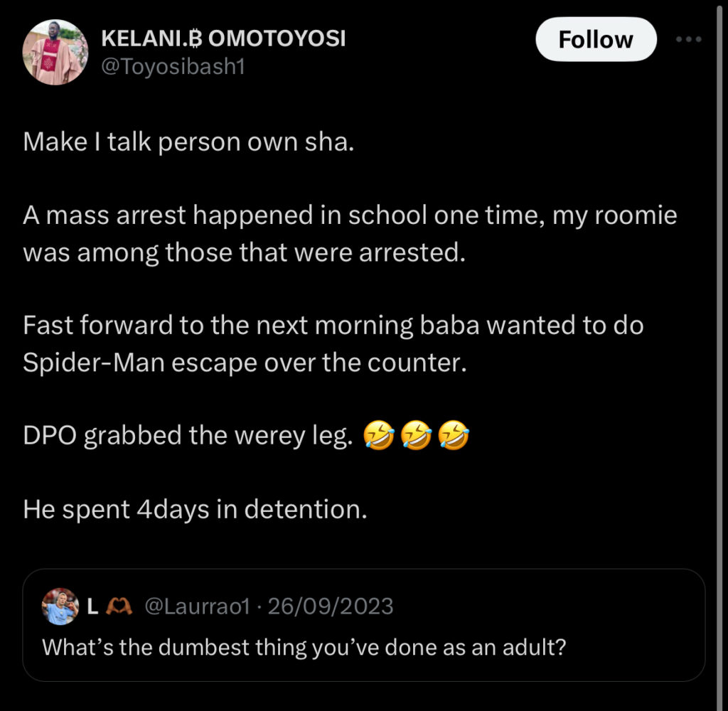The height and width of the screenshot is (711, 728).
Task: Click inside the quoted tweet card
Action: (364, 626)
